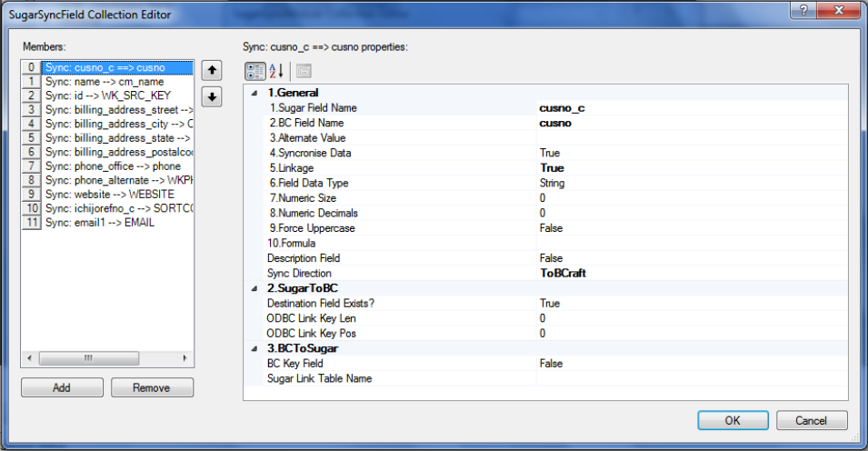Click the 4.Syncronise Data property label
The height and width of the screenshot is (451, 868).
click(311, 153)
